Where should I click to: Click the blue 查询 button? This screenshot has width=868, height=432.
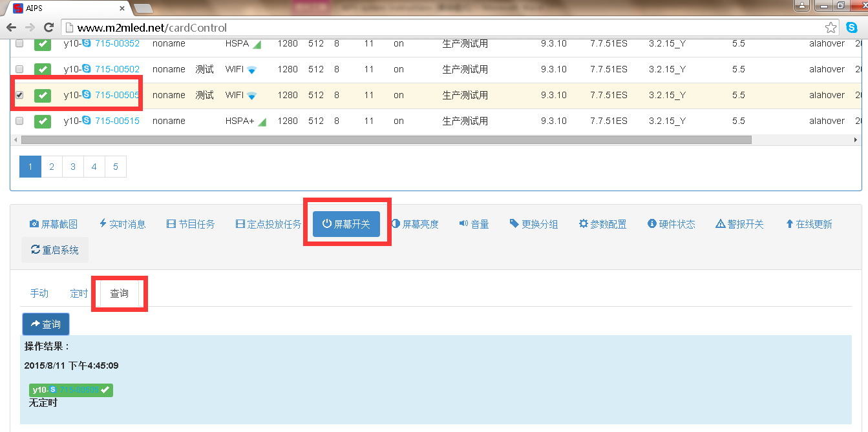46,324
